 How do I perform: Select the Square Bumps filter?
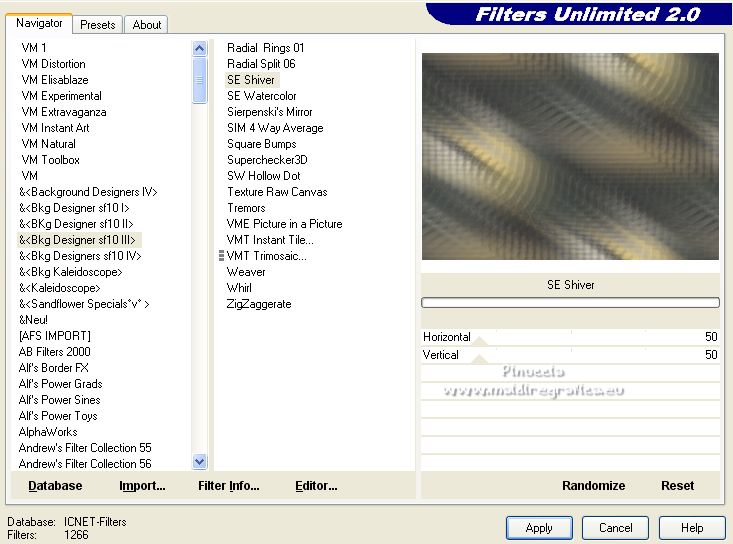click(261, 143)
